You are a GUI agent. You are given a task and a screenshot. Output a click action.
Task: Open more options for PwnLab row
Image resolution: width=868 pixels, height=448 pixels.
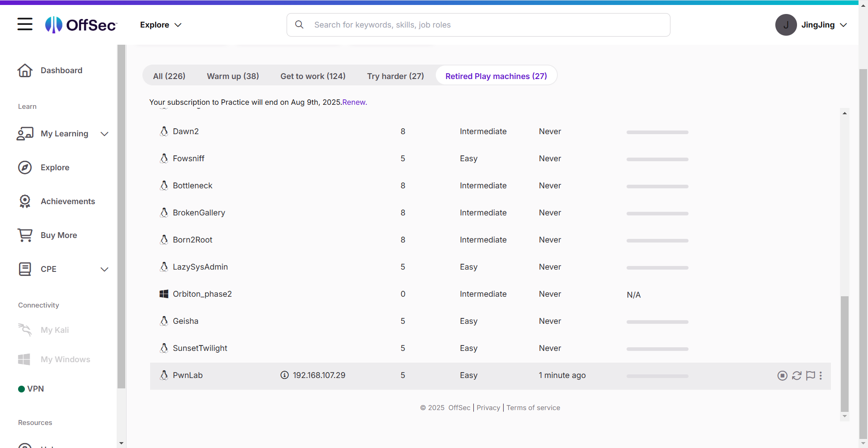click(821, 376)
